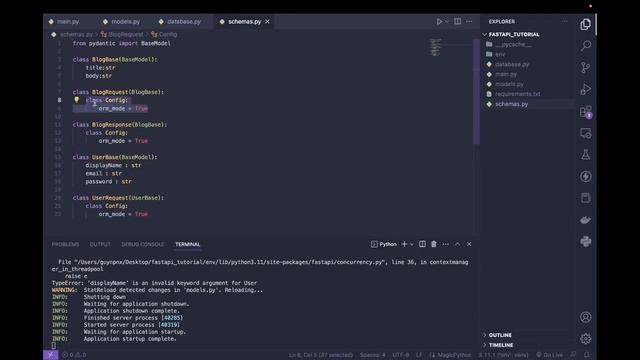The height and width of the screenshot is (360, 640).
Task: Select language mode MagicPython
Action: [451, 355]
